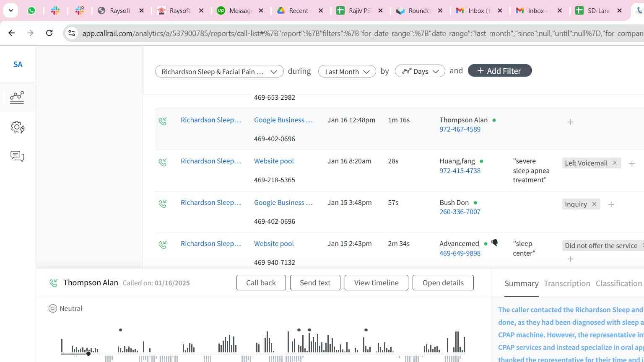Select the Summary tab
644x362 pixels.
[x=522, y=284]
